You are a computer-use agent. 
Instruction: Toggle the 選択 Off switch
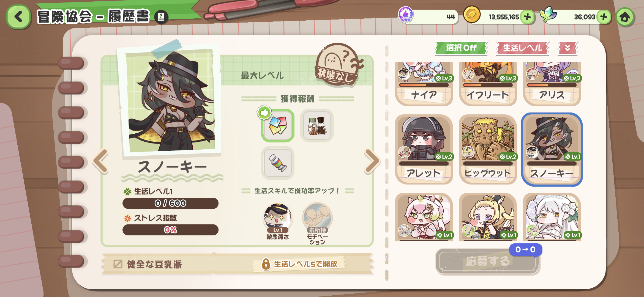pos(461,48)
